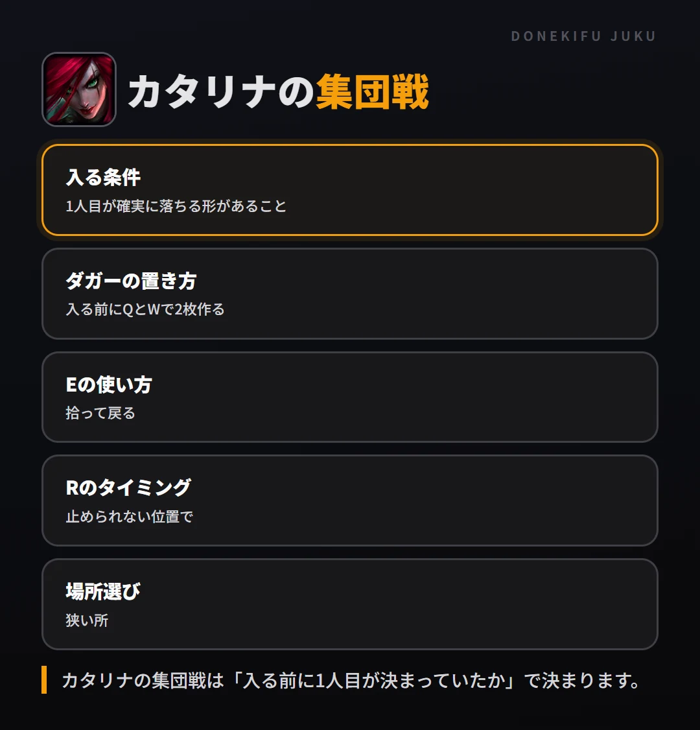The width and height of the screenshot is (700, 730).
Task: Click the DONEKIFU JUKU brand label
Action: pos(583,36)
